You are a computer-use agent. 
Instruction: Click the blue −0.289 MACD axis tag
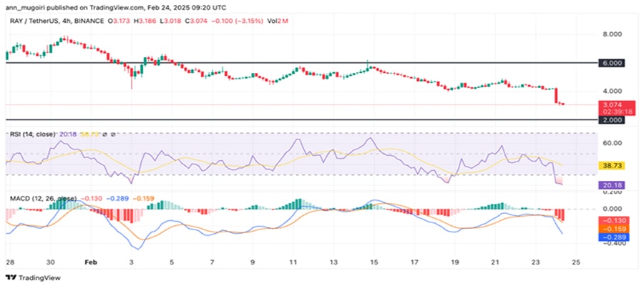614,237
